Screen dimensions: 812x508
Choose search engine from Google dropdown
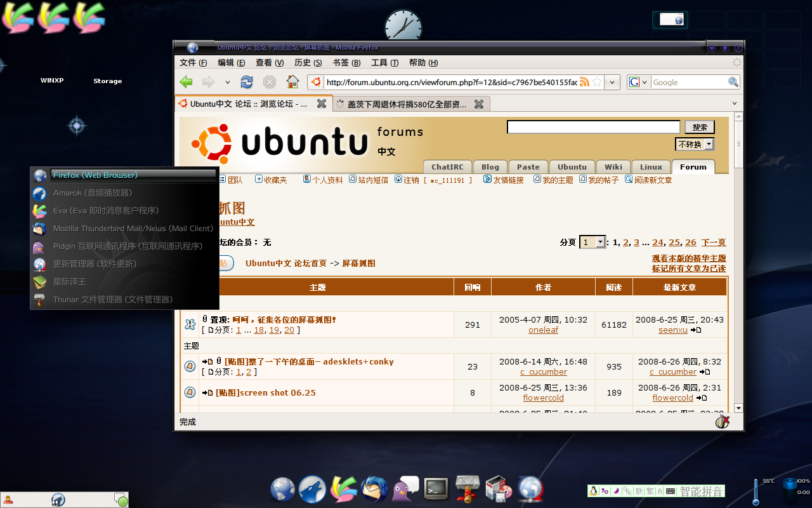[x=639, y=82]
